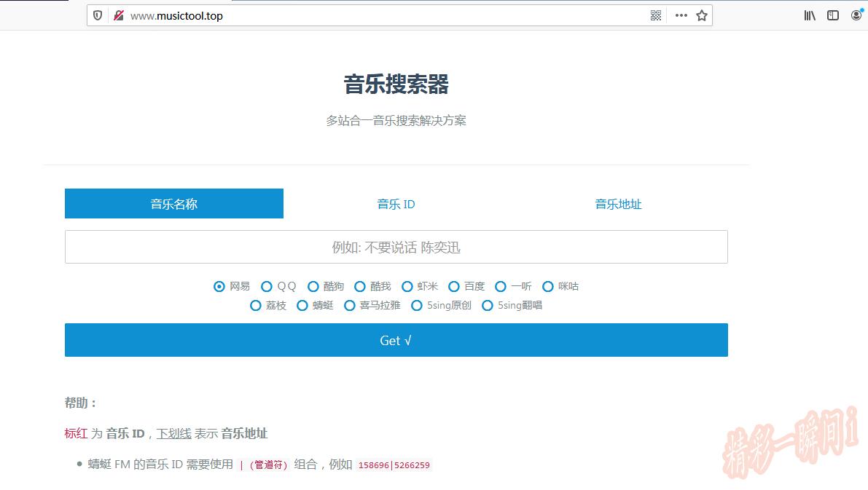Select the QQ music source option
This screenshot has width=868, height=490.
point(267,286)
